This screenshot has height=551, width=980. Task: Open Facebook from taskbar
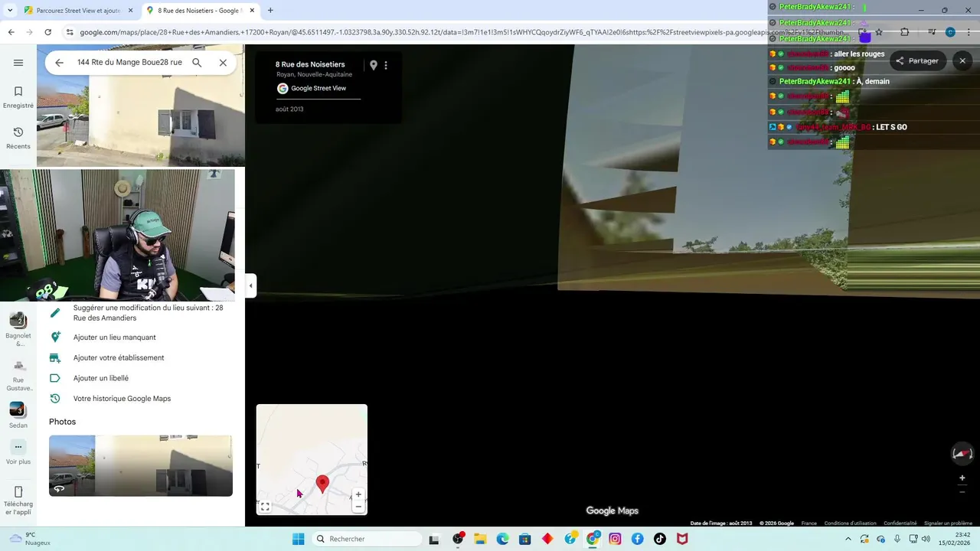[637, 539]
